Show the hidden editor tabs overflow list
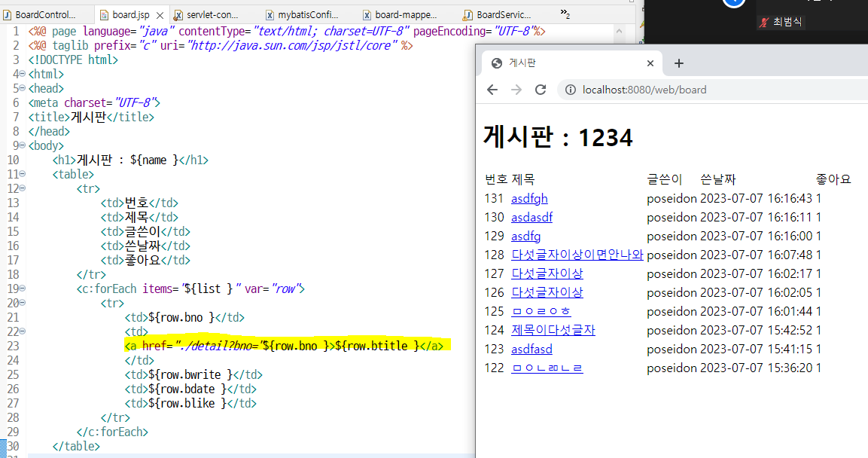 coord(565,14)
